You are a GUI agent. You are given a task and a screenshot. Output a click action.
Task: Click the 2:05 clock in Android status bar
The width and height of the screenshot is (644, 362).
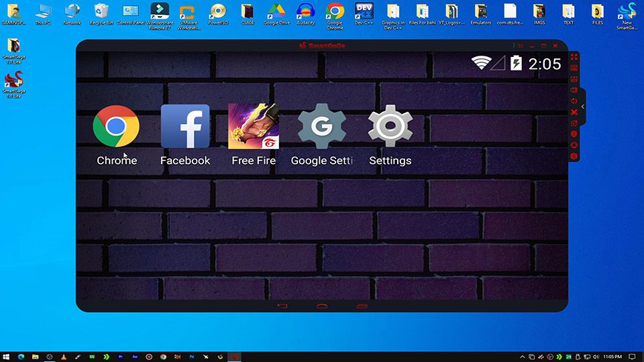point(545,64)
